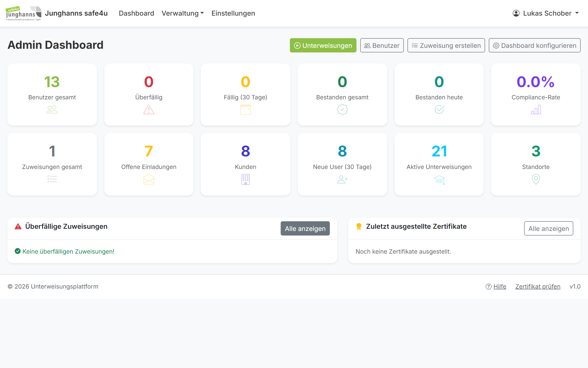Viewport: 588px width, 368px height.
Task: Click the 7 Offene Einladungen value
Action: [149, 151]
